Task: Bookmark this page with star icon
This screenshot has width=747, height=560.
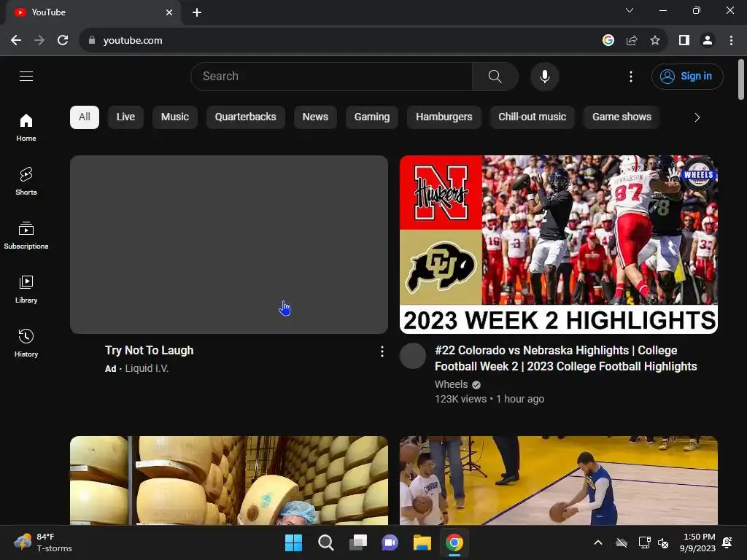Action: [x=655, y=41]
